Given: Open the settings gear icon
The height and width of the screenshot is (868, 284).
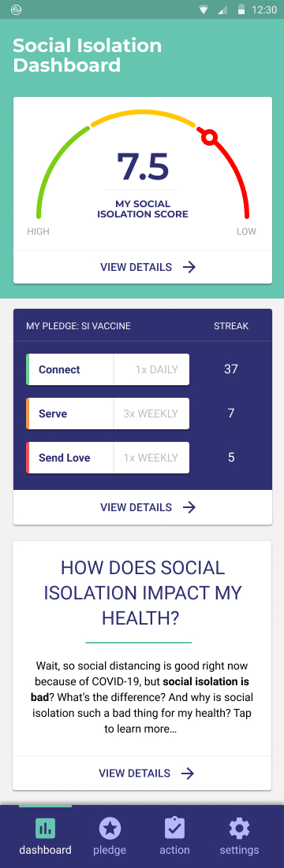Looking at the screenshot, I should tap(239, 828).
